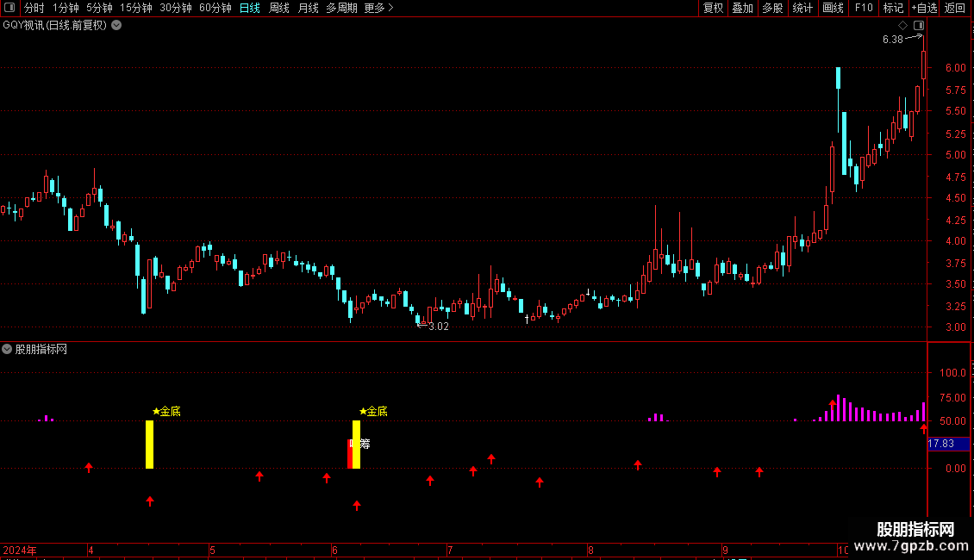
Task: Click the diamond icon above the chart
Action: (903, 26)
